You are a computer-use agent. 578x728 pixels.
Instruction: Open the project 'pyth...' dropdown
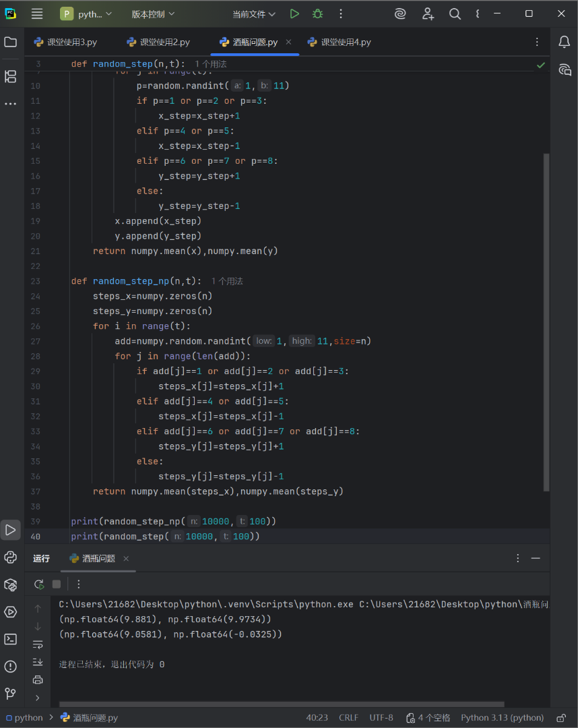[x=86, y=14]
